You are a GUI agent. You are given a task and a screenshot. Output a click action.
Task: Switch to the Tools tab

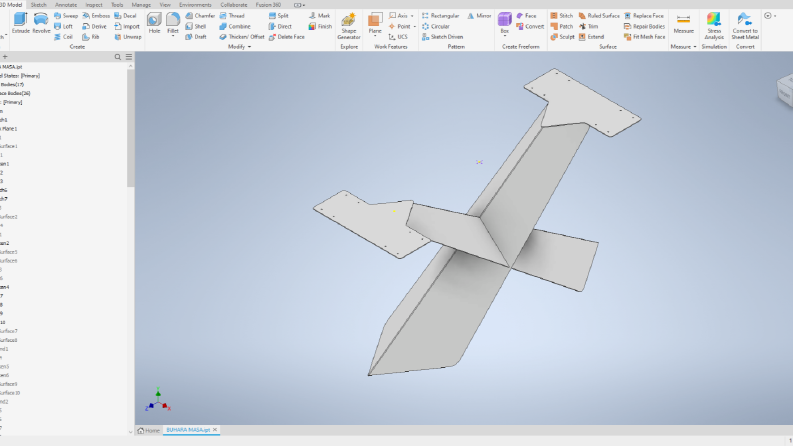click(x=117, y=5)
